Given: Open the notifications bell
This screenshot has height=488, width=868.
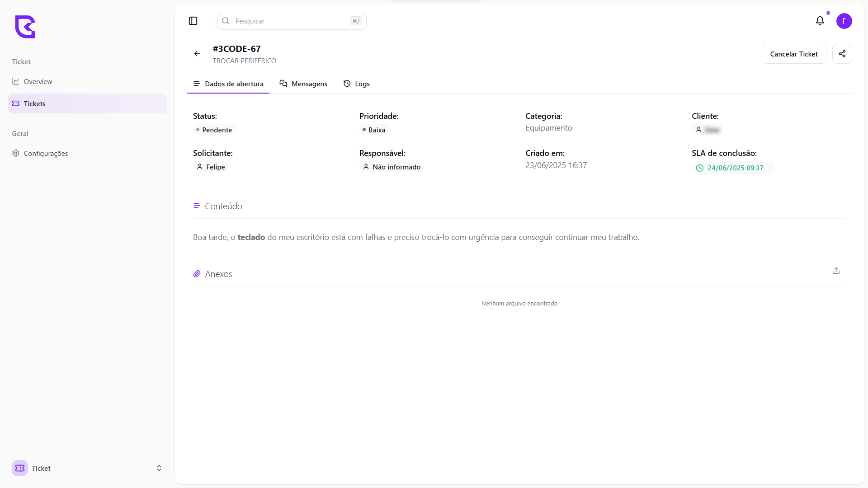Looking at the screenshot, I should 820,21.
